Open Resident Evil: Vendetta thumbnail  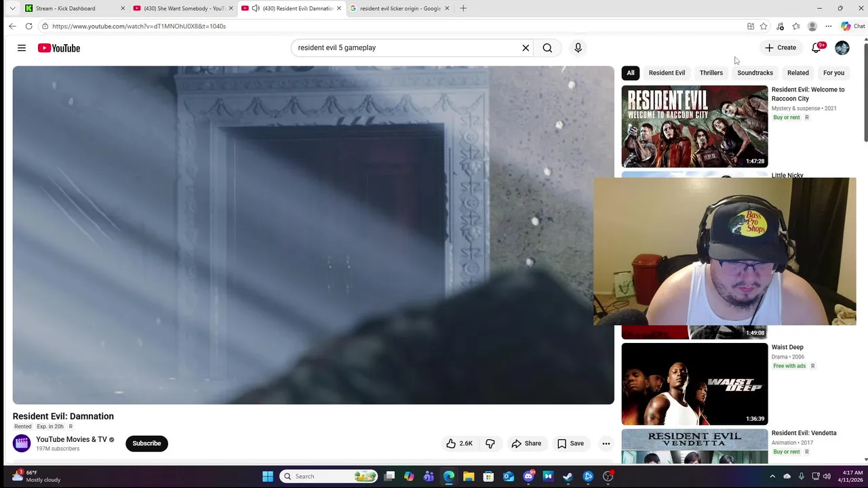[x=694, y=447]
